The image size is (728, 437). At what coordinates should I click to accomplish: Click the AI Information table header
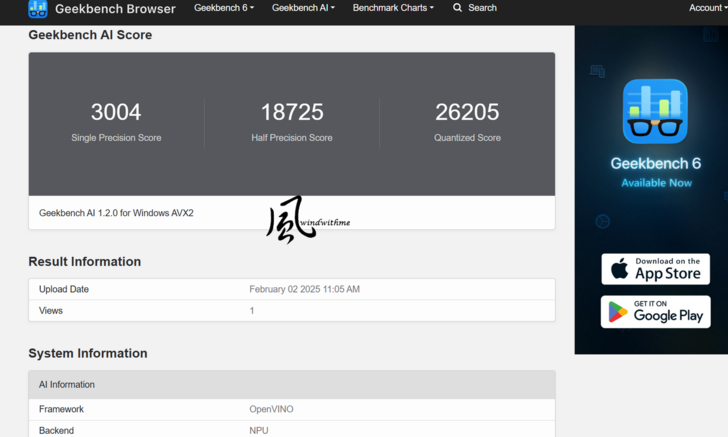coord(67,385)
